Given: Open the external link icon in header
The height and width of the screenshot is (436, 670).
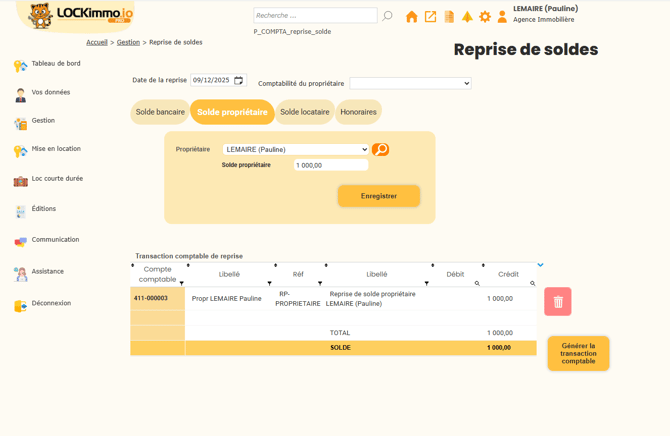Looking at the screenshot, I should [430, 17].
